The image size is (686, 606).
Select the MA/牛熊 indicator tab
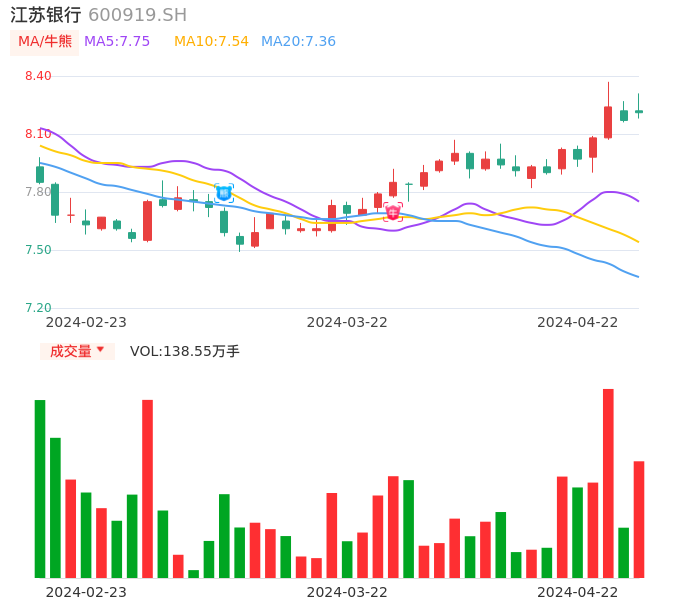(45, 42)
